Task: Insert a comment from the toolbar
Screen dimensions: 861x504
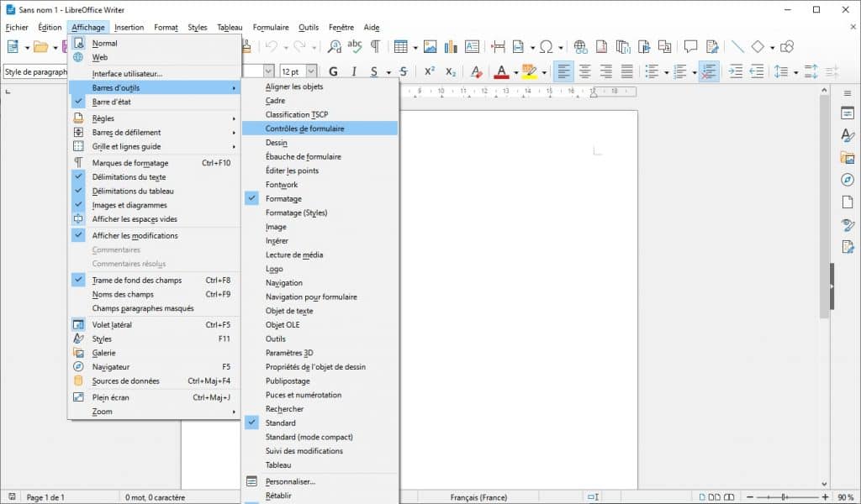Action: [x=690, y=46]
